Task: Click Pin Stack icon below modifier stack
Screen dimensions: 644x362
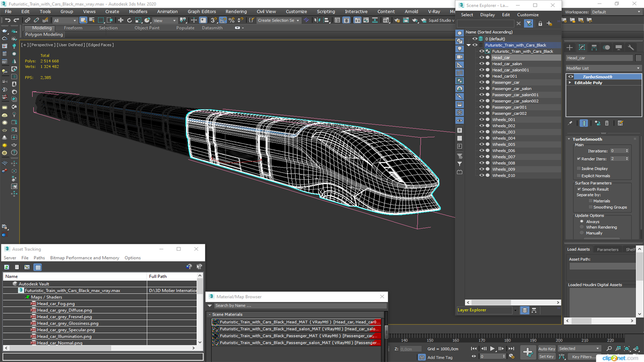Action: point(570,123)
